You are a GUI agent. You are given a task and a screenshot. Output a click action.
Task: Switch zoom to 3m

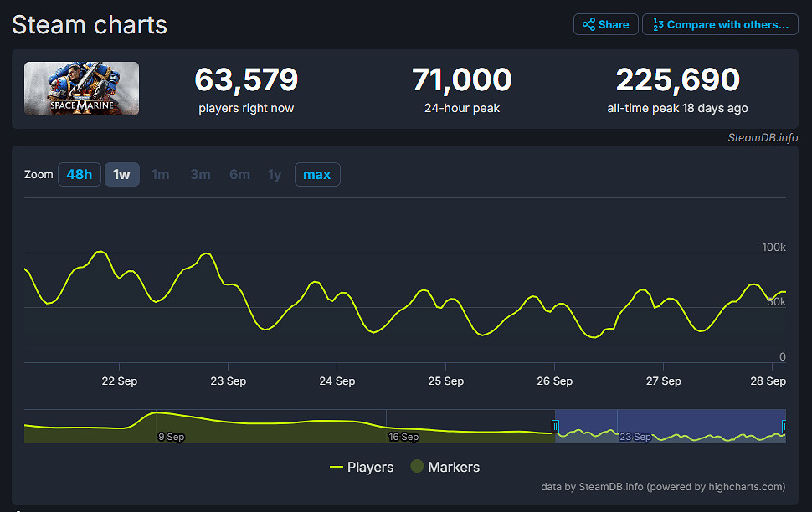[200, 175]
